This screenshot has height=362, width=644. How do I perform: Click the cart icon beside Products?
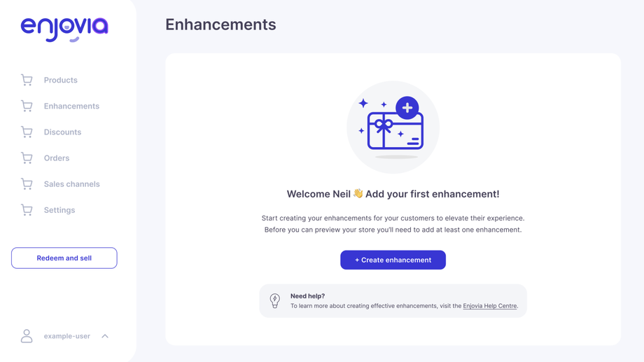[27, 81]
